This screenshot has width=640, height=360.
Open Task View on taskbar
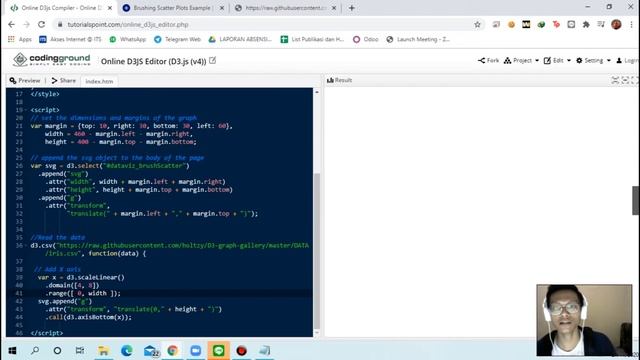pyautogui.click(x=80, y=350)
